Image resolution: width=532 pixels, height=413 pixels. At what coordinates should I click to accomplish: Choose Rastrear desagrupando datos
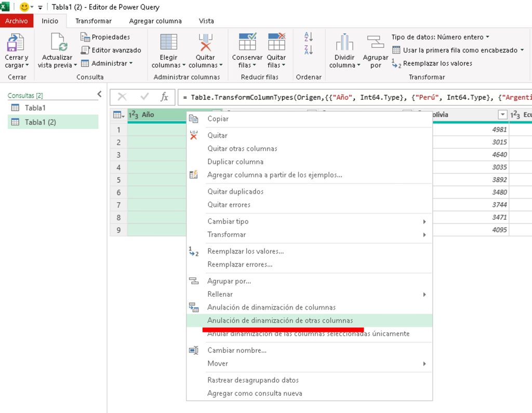(x=310, y=380)
